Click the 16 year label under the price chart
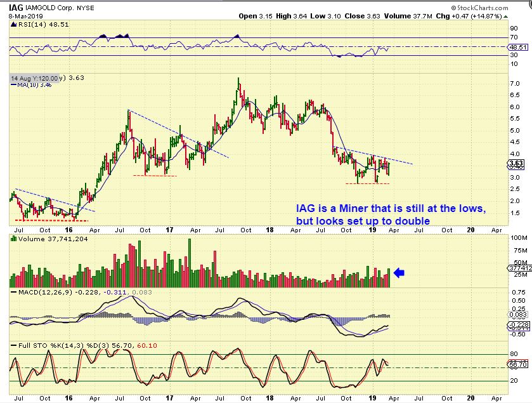The width and height of the screenshot is (532, 403). point(69,230)
